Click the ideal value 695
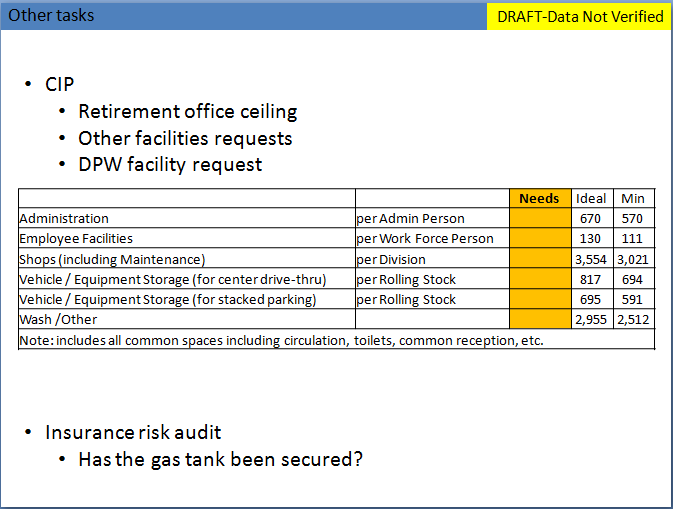Screen dimensions: 673x509 [x=591, y=300]
